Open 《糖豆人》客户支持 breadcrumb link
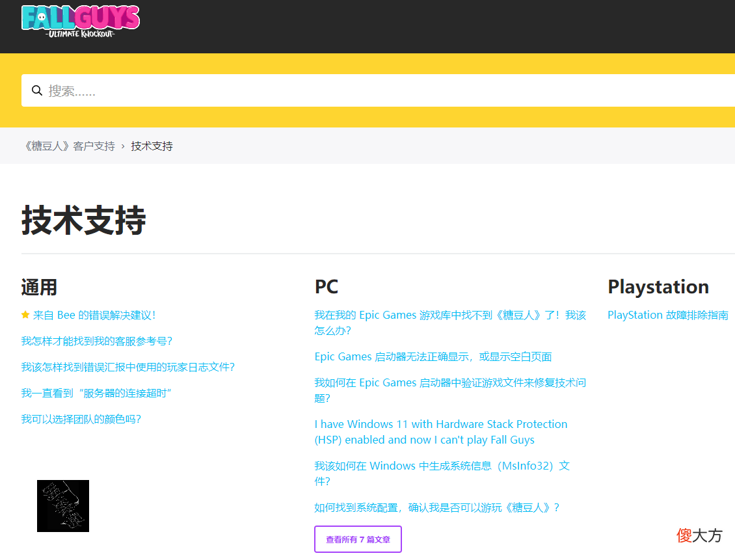Image resolution: width=735 pixels, height=560 pixels. [70, 146]
